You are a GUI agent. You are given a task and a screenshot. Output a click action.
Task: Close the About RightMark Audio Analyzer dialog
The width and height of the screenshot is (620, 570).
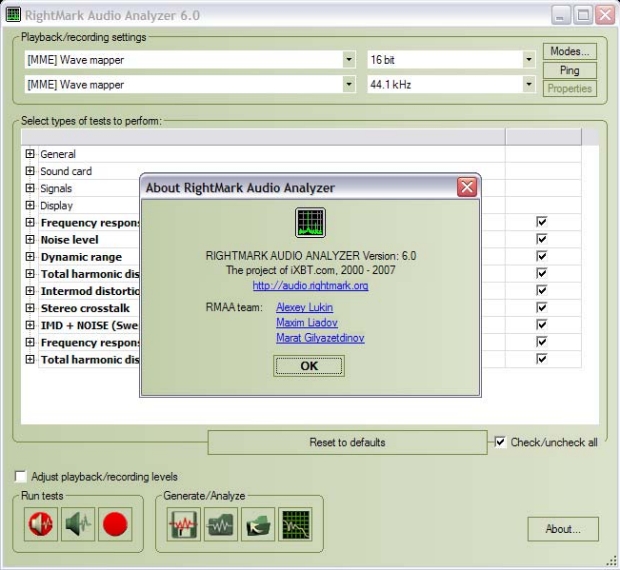466,187
